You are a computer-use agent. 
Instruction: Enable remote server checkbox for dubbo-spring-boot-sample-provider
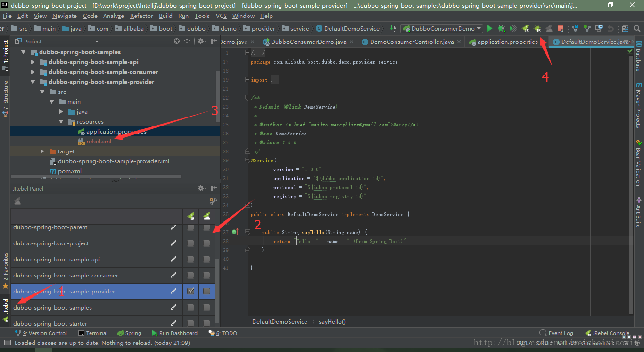coord(206,292)
